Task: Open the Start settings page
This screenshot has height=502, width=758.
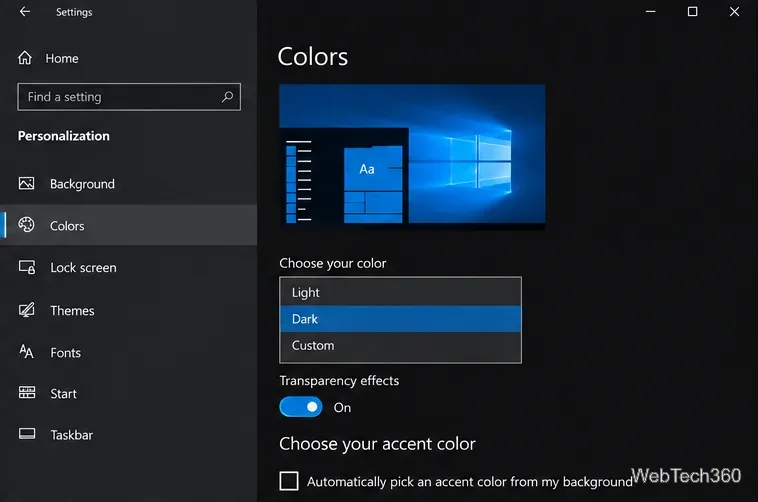Action: pos(64,394)
